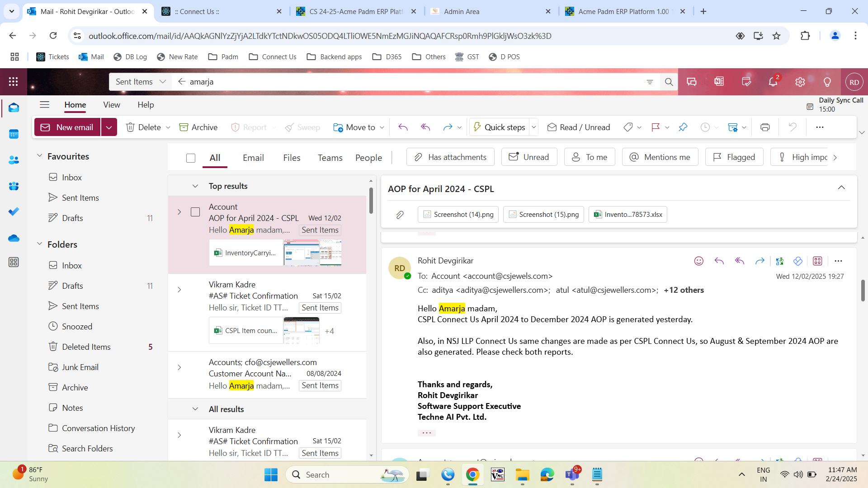Open more actions ellipsis on Rohit's message
Screen dimensions: 868x488
[838, 261]
